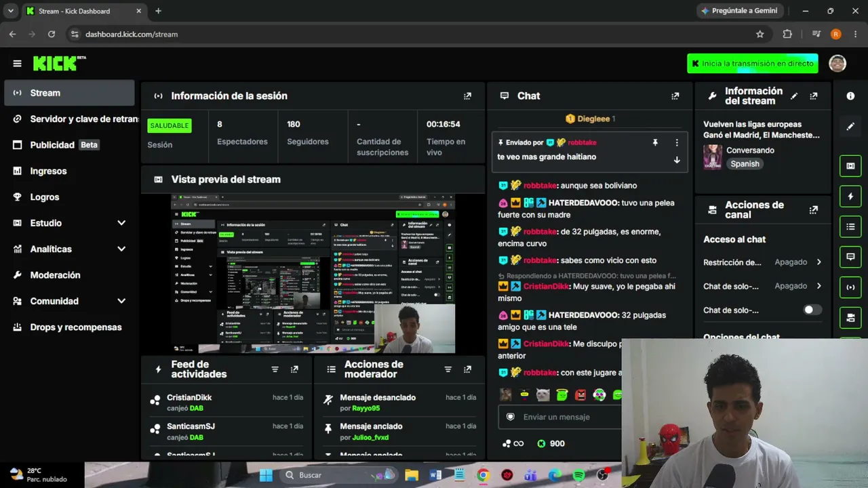Pop out the Feed de actividades panel
The height and width of the screenshot is (488, 868).
[294, 369]
